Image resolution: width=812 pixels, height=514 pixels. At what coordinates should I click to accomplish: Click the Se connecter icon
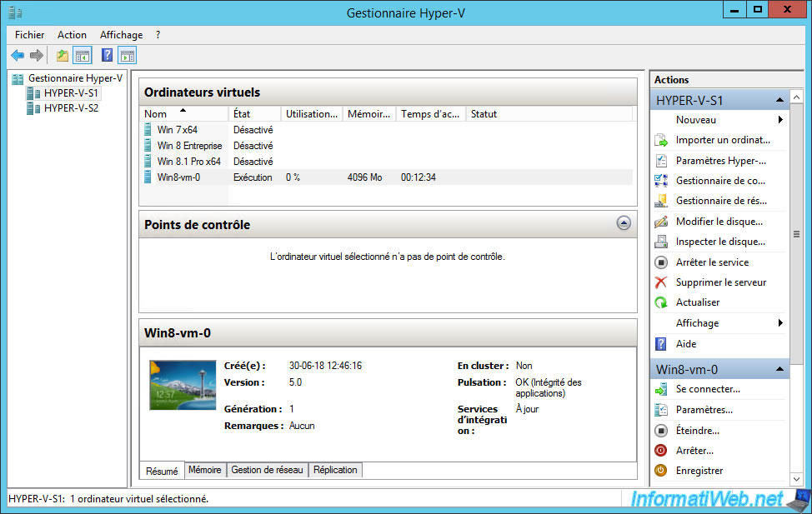point(661,389)
